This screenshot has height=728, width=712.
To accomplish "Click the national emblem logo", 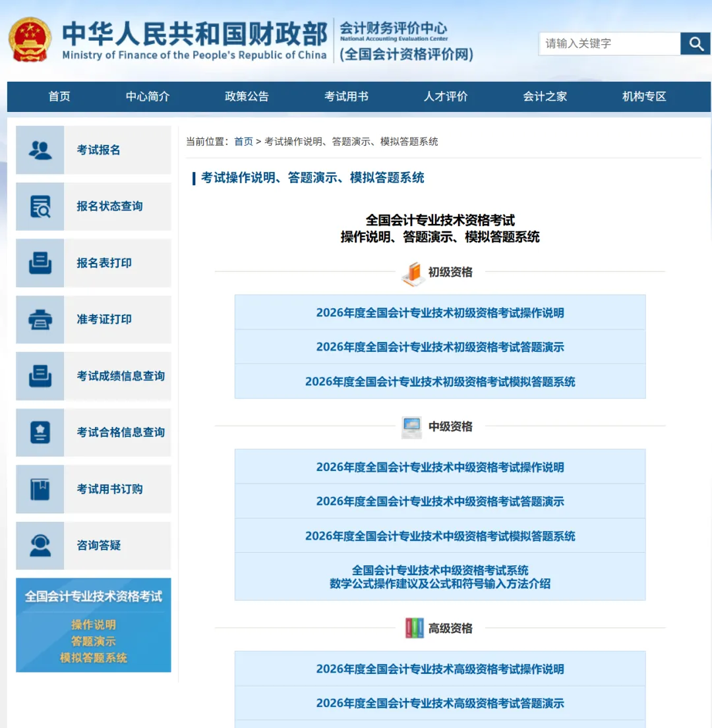I will [x=30, y=40].
